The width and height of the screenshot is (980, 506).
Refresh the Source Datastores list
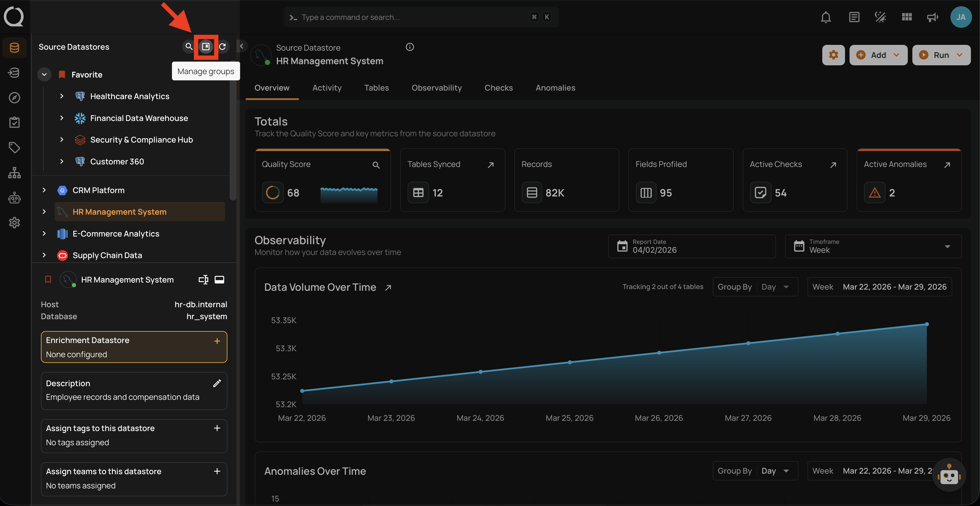pos(223,46)
